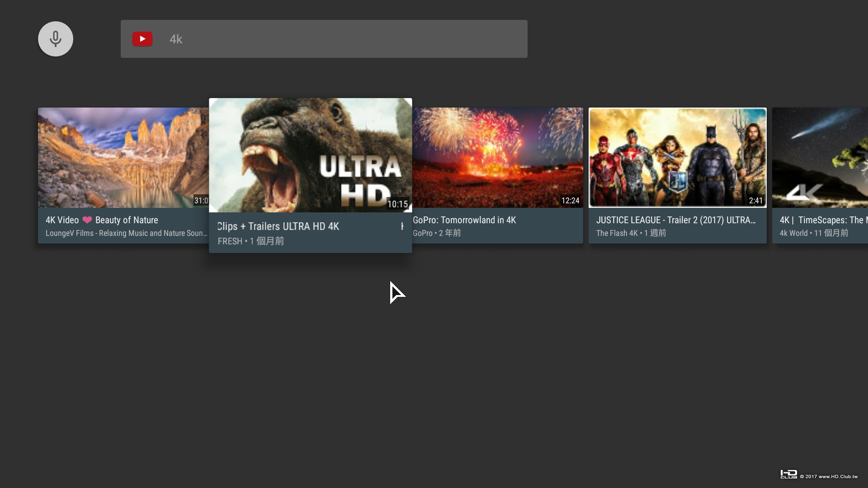Open the Beauty of Nature mountain thumbnail

(123, 157)
